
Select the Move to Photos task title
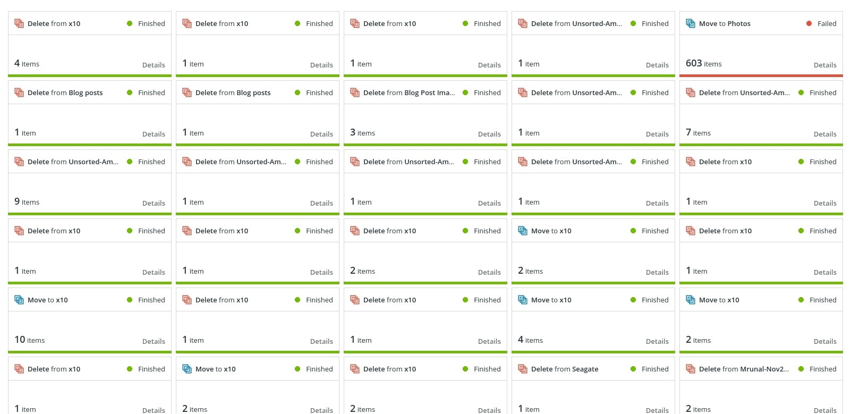[x=725, y=23]
